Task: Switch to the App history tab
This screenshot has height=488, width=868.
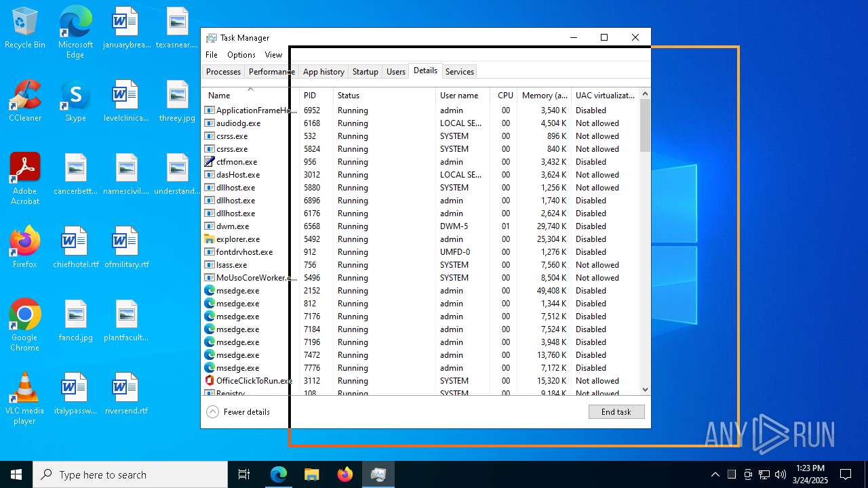Action: coord(323,72)
